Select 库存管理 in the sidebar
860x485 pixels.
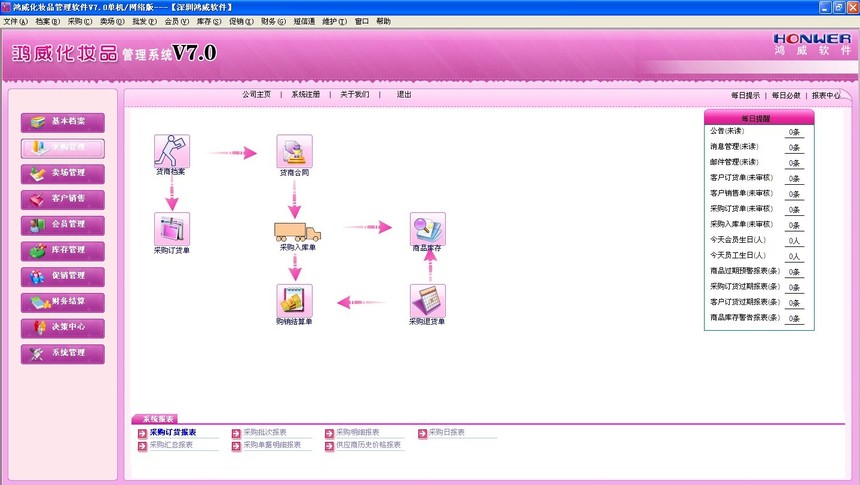63,251
